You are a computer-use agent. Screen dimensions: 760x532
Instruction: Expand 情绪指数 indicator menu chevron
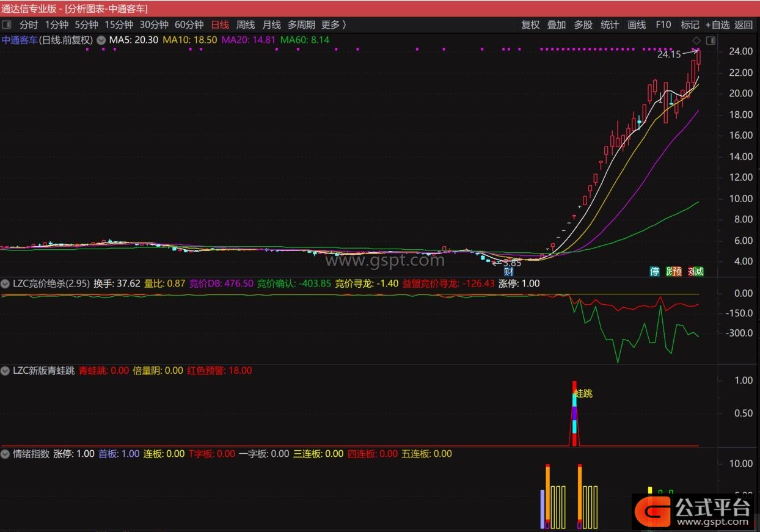(x=5, y=454)
